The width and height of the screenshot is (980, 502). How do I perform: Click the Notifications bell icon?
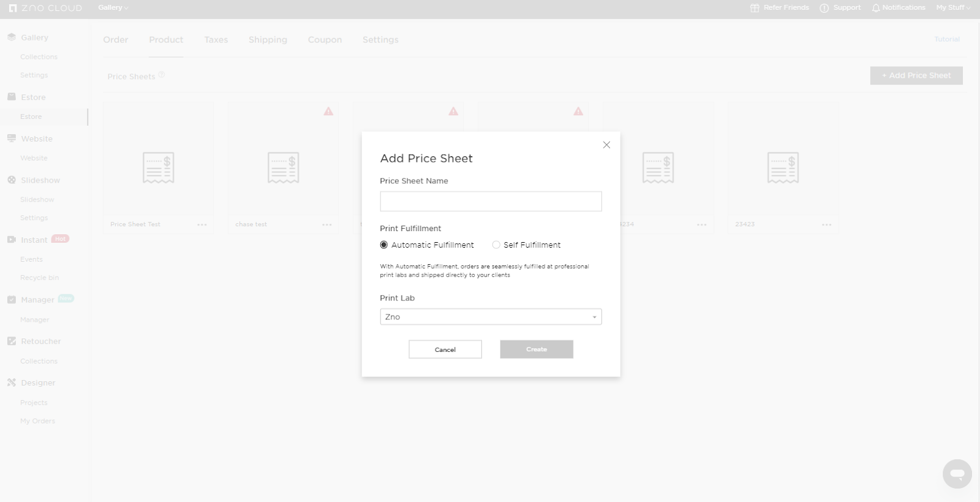click(876, 8)
